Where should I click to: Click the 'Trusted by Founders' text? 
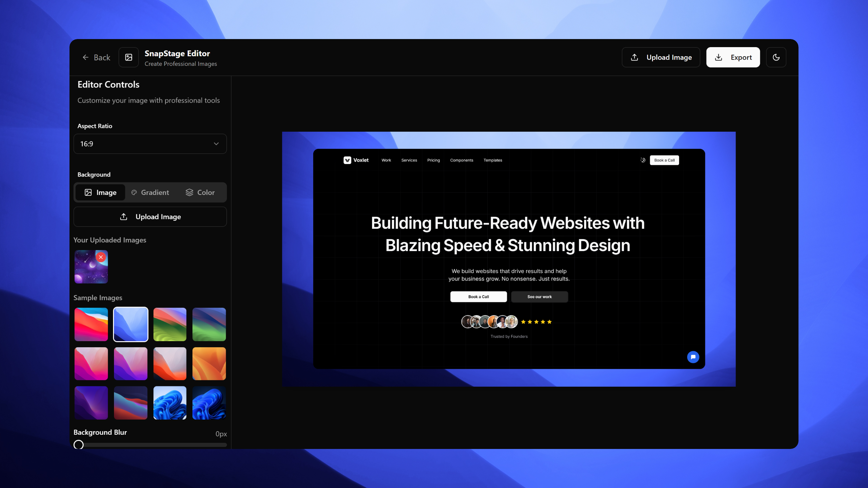509,336
